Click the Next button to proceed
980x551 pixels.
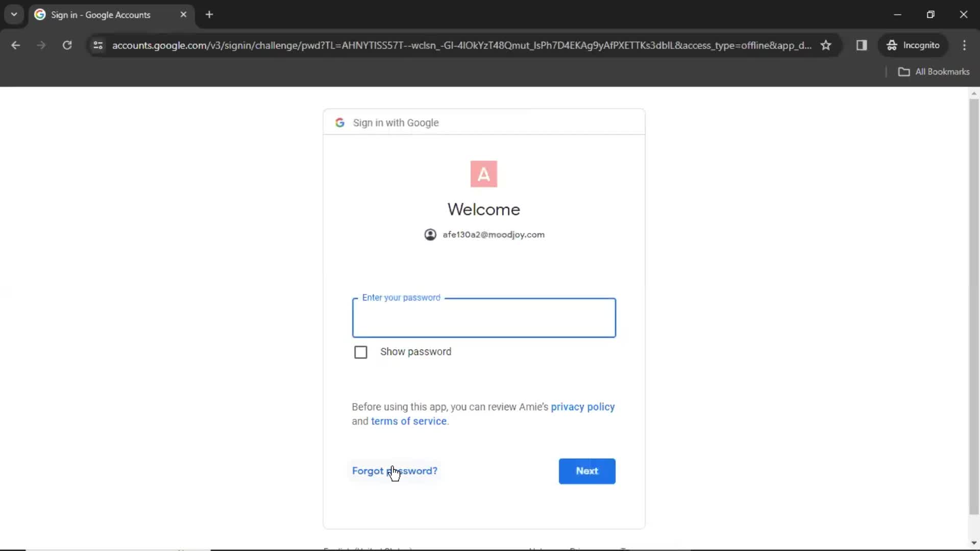(587, 471)
